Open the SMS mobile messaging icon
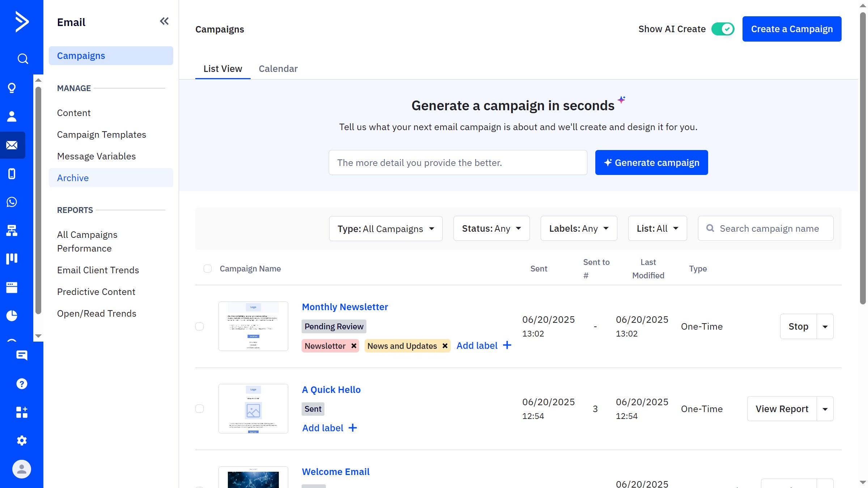Screen dimensions: 868x488 pyautogui.click(x=12, y=174)
